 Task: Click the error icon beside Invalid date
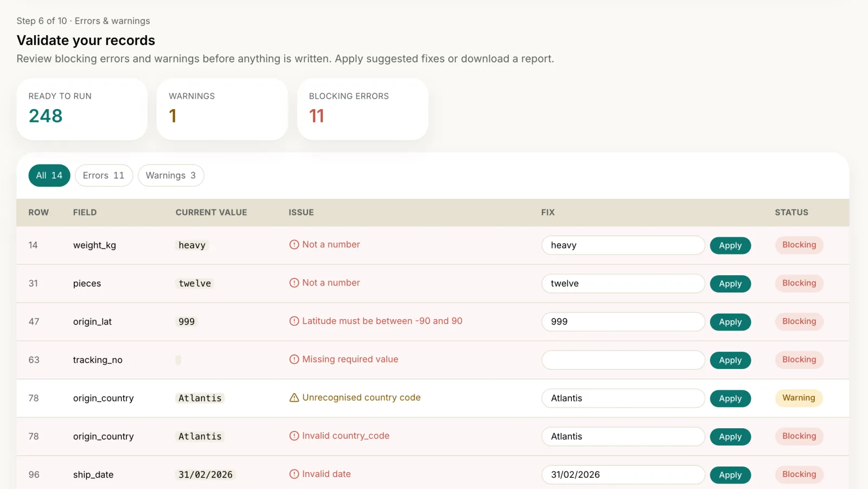point(294,474)
